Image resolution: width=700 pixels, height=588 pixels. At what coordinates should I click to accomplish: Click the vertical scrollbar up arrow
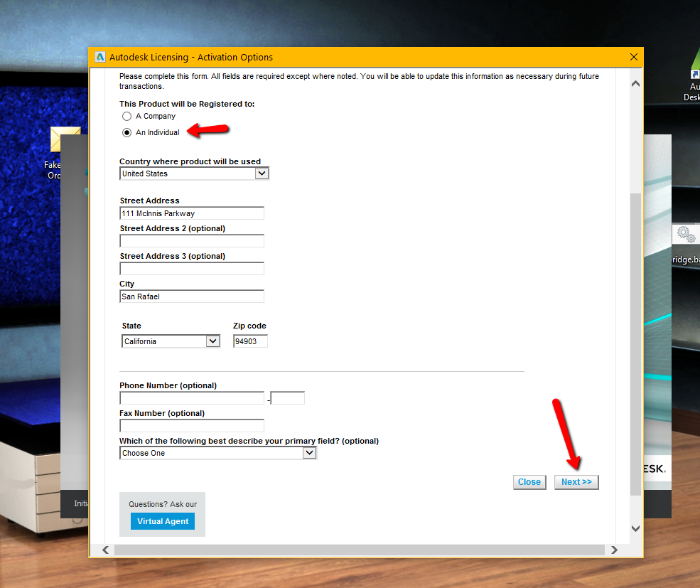click(x=636, y=84)
